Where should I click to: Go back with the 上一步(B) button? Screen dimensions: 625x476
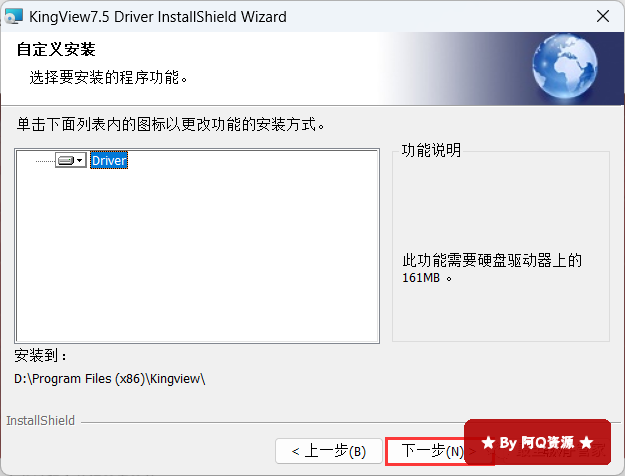[x=329, y=451]
